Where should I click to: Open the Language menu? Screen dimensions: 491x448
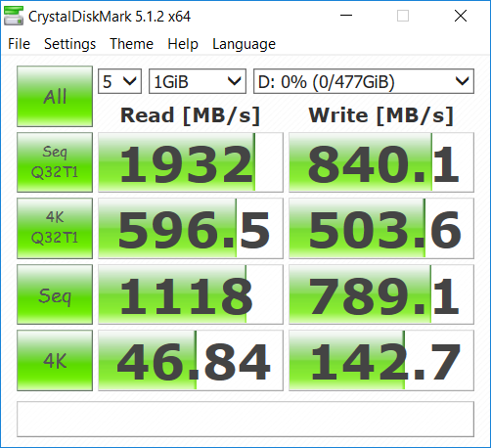244,44
